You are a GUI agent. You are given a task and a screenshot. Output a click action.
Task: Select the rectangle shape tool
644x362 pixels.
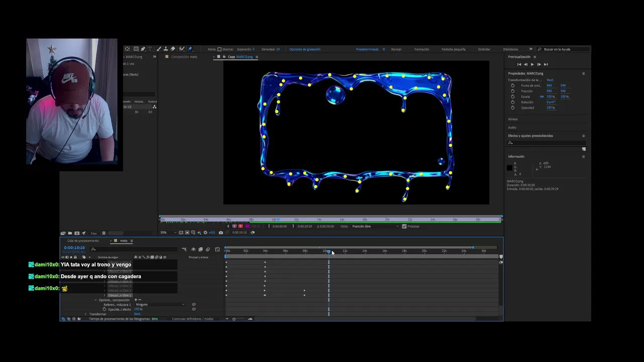pyautogui.click(x=136, y=49)
